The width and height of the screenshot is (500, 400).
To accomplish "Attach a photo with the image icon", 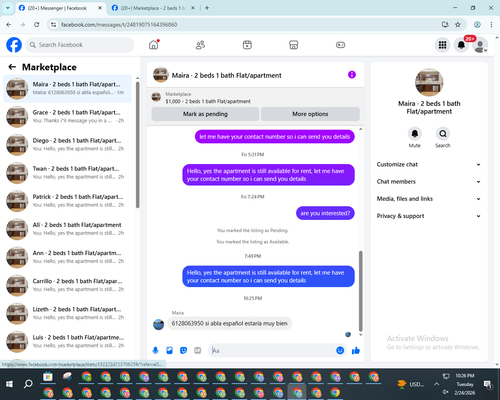I will pos(169,350).
